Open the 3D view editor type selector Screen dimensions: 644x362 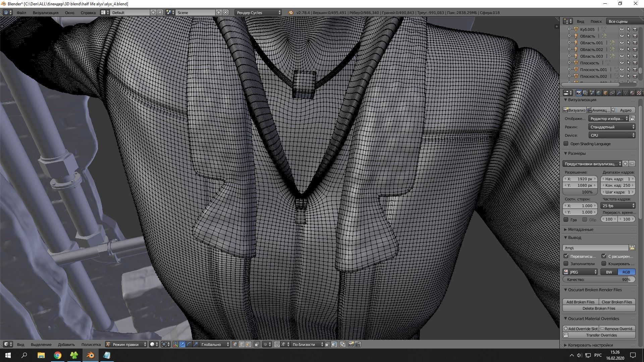point(8,344)
